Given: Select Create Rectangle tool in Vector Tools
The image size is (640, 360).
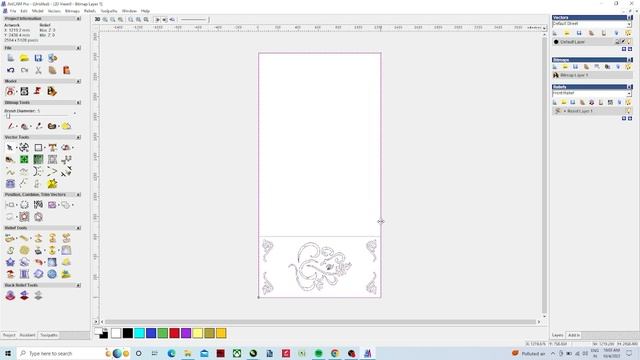Looking at the screenshot, I should pyautogui.click(x=38, y=147).
